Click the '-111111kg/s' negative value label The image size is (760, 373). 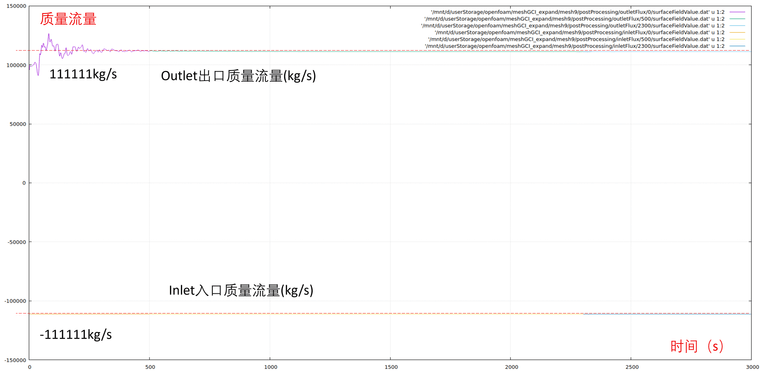75,335
